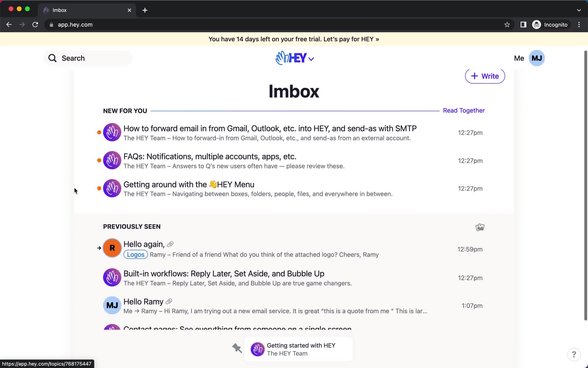Click the paperclip icon beside Hello Ramy
This screenshot has width=588, height=368.
click(x=169, y=301)
